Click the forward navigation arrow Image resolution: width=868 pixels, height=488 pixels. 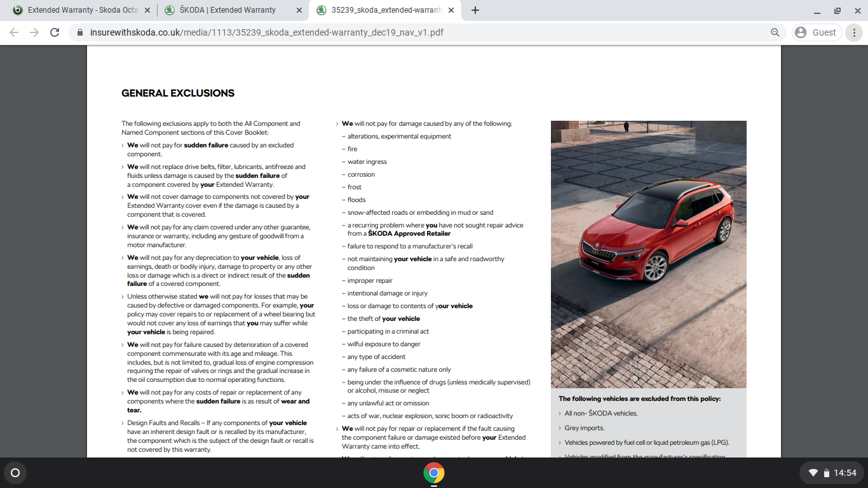click(34, 32)
